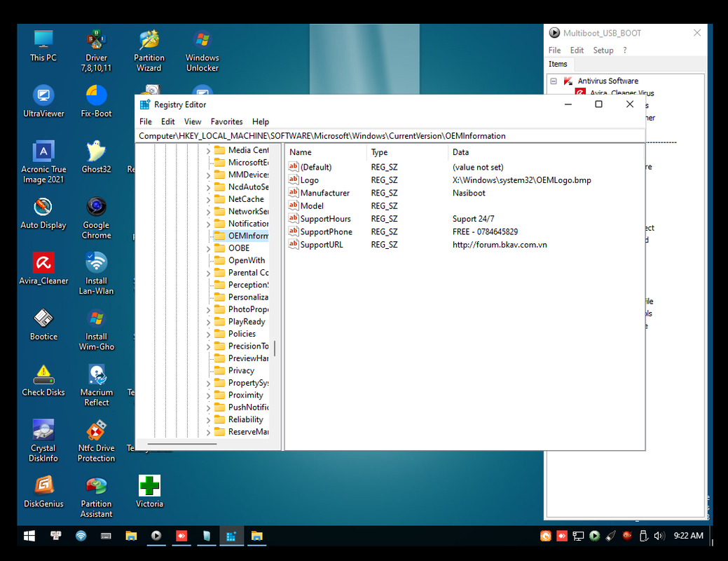This screenshot has height=561, width=728.
Task: Open Registry Editor View menu
Action: pos(192,121)
